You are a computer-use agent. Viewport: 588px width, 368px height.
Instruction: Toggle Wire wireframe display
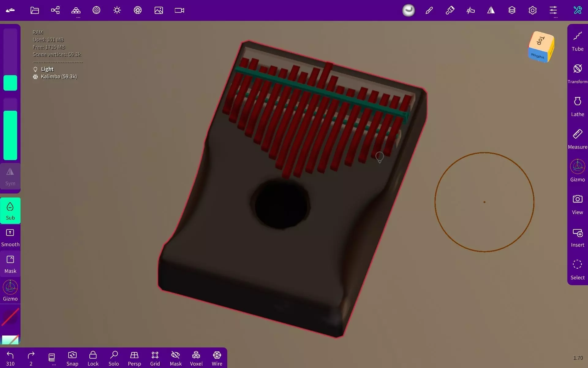(x=217, y=358)
